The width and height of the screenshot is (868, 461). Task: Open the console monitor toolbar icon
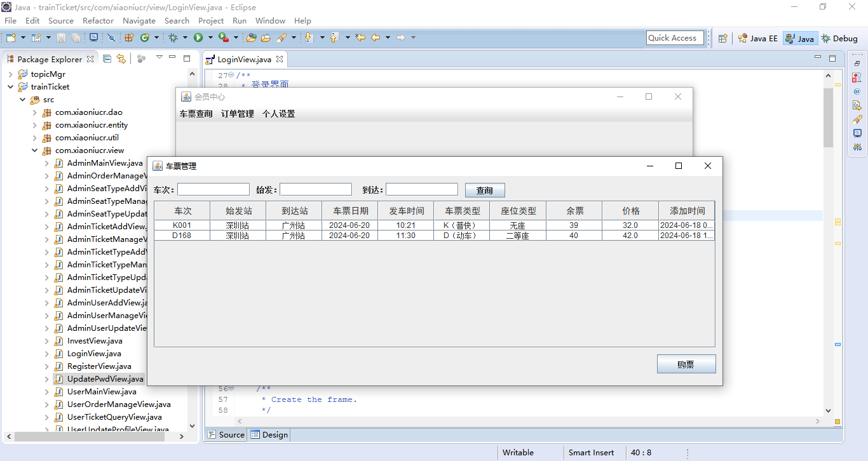[93, 37]
